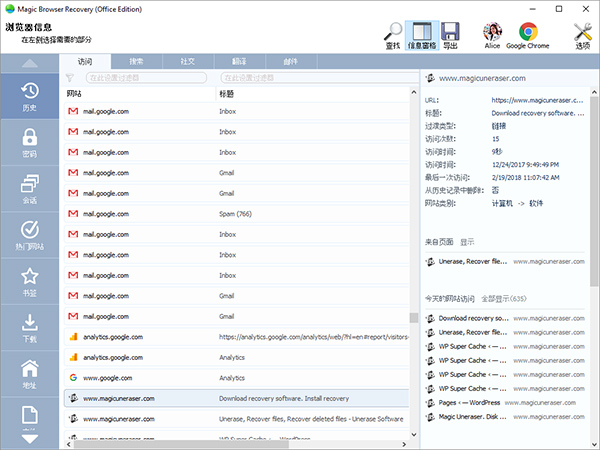Open Magic Uneraser. Disk visit entry
Image resolution: width=600 pixels, height=450 pixels.
coord(505,417)
